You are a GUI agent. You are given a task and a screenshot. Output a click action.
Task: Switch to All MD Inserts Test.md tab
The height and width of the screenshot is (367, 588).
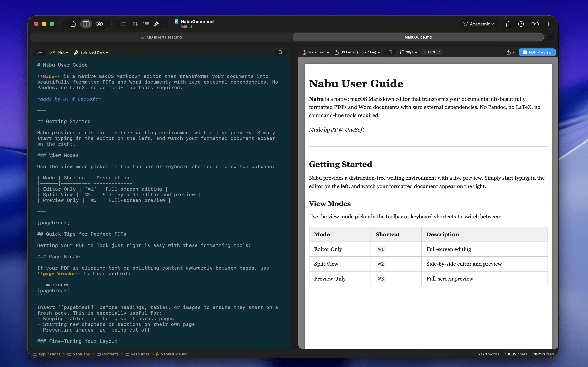(x=161, y=37)
